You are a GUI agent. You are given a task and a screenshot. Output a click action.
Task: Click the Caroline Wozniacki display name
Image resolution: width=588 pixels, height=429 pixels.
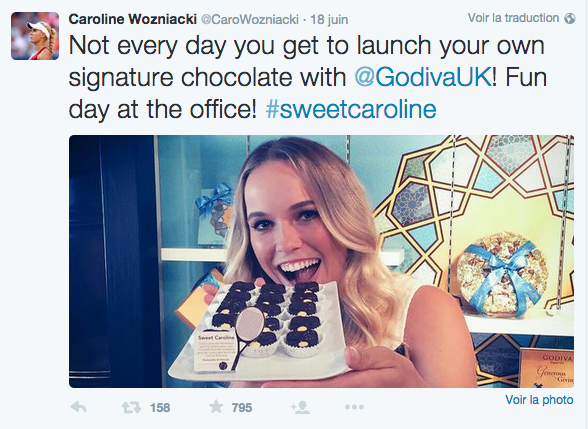133,19
